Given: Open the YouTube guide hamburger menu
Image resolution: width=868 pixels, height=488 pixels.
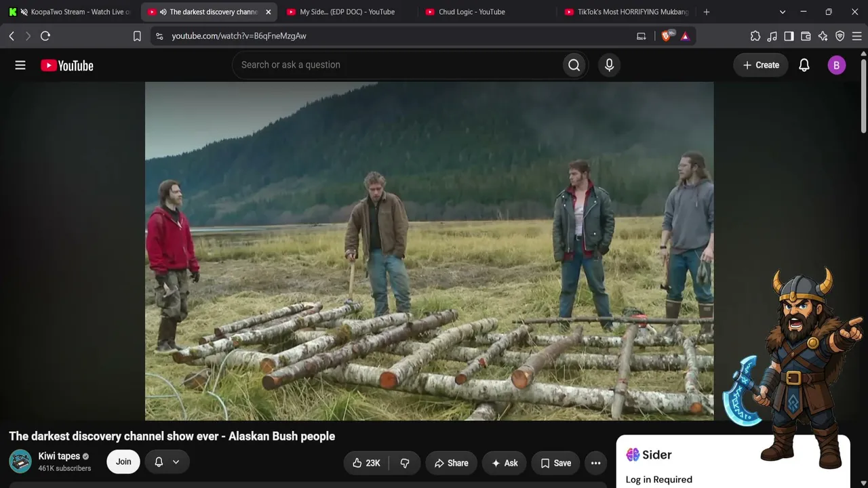Looking at the screenshot, I should click(x=20, y=65).
